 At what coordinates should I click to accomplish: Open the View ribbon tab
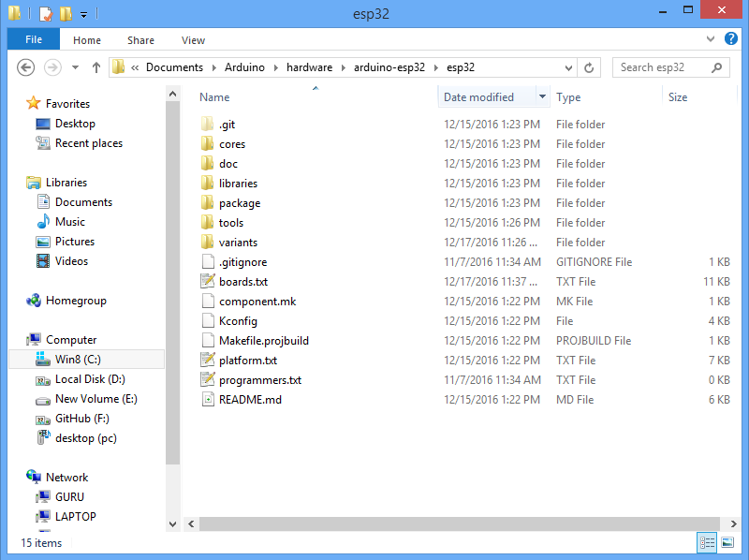(193, 40)
